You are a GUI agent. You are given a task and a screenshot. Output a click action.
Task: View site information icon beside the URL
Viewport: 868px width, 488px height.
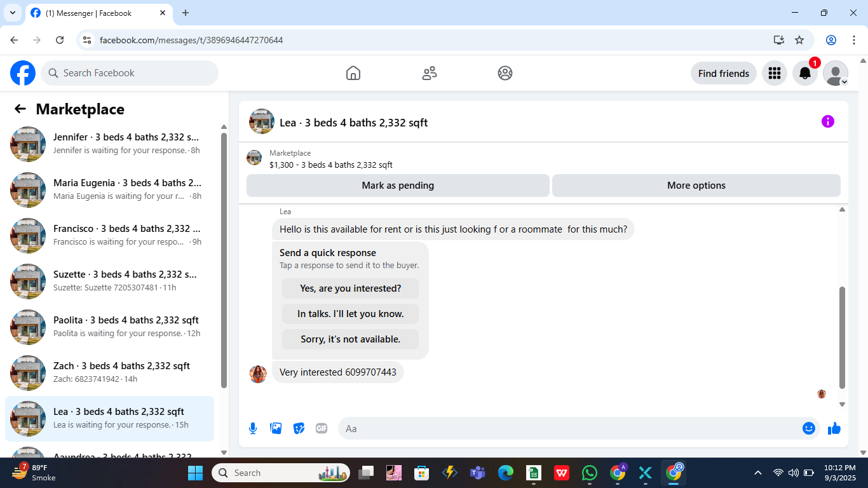tap(88, 40)
